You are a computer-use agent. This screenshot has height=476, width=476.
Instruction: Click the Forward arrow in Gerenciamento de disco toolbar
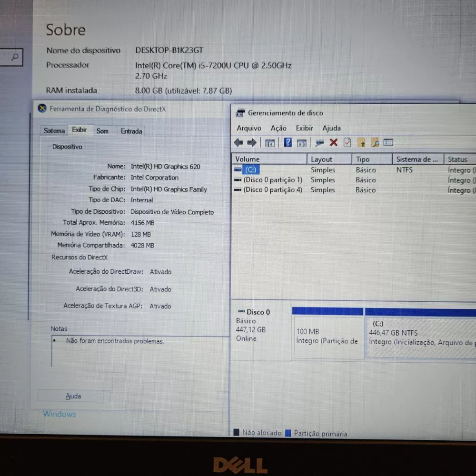(x=252, y=142)
